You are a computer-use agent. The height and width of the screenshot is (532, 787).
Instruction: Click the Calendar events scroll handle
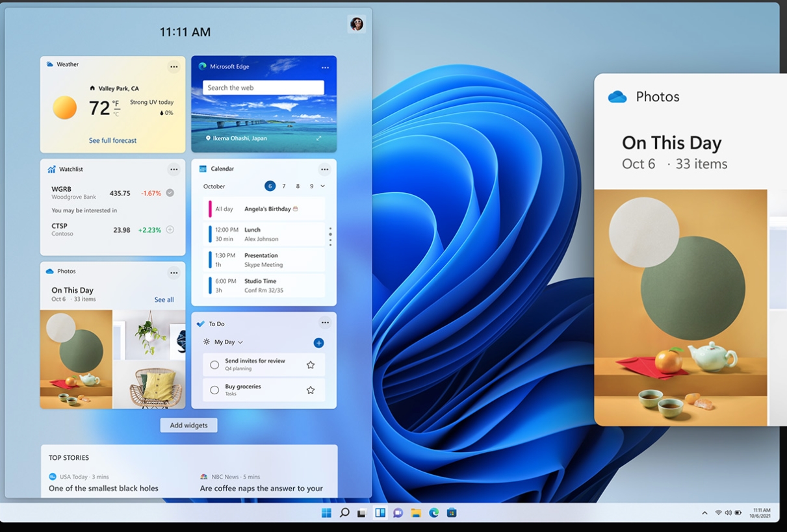pyautogui.click(x=330, y=236)
